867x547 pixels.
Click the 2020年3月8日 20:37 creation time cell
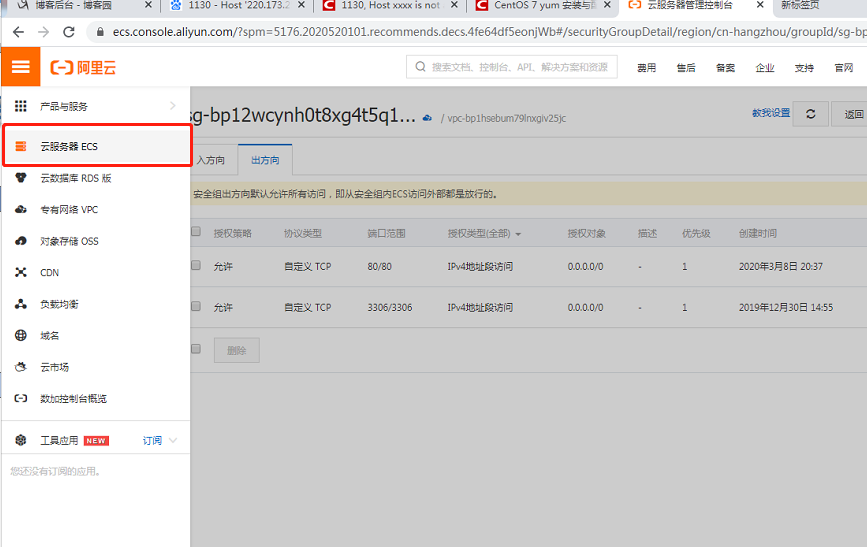click(781, 267)
